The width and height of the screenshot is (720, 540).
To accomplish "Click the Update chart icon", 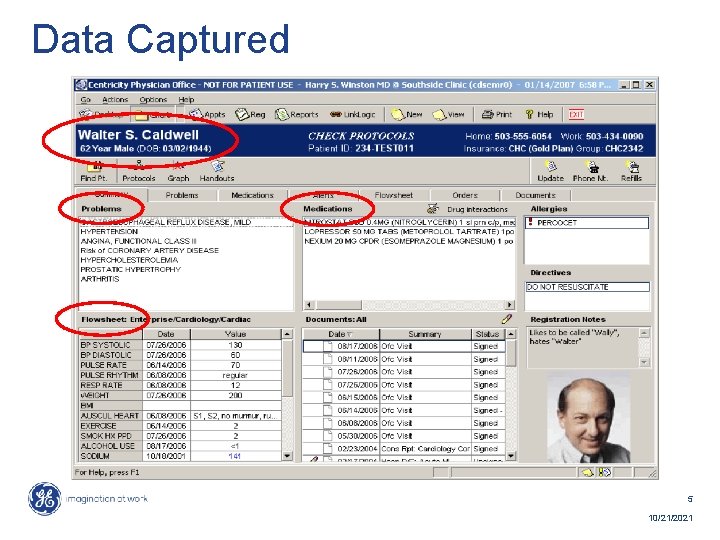I will click(551, 171).
